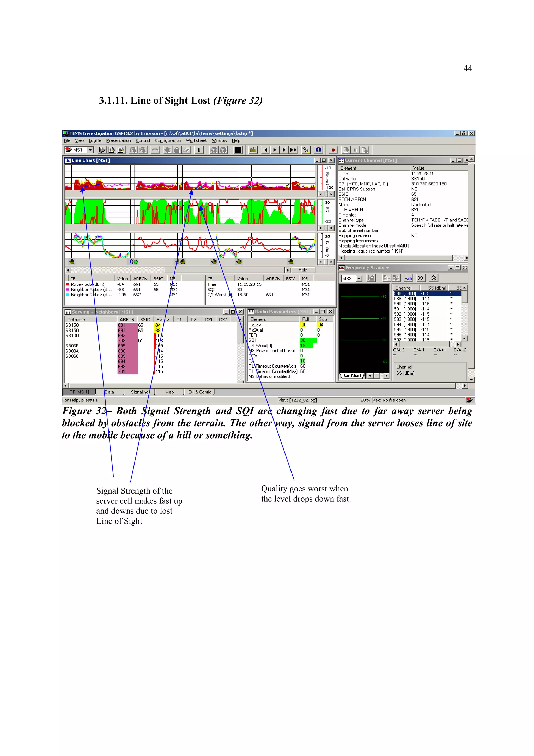The image size is (534, 756).
Task: Click the black stop square button
Action: click(x=238, y=150)
